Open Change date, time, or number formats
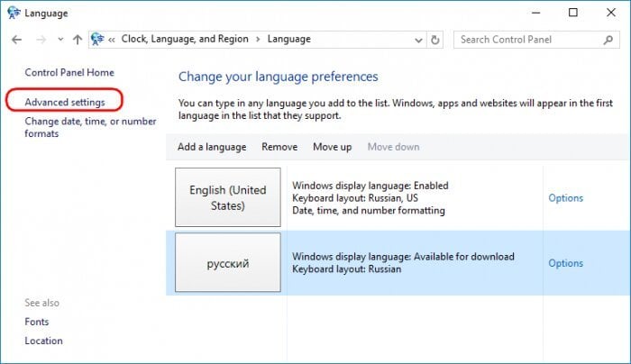Screen dimensions: 631x364 pyautogui.click(x=90, y=127)
